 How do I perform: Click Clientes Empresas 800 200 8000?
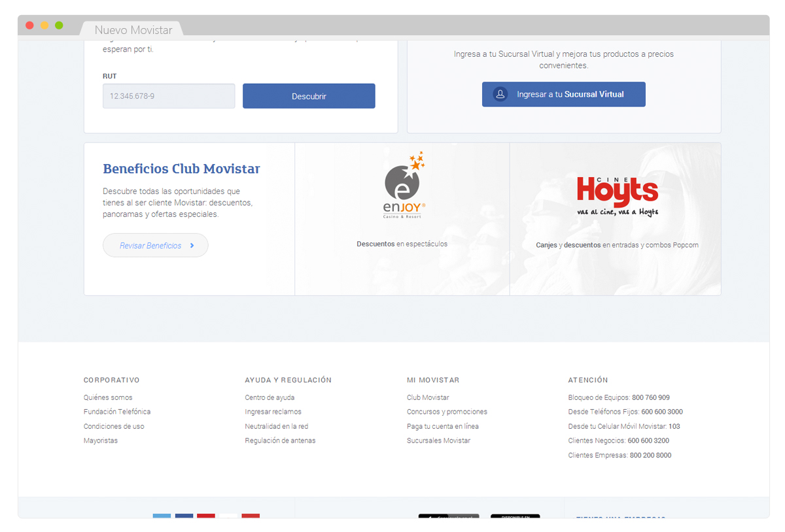[619, 455]
